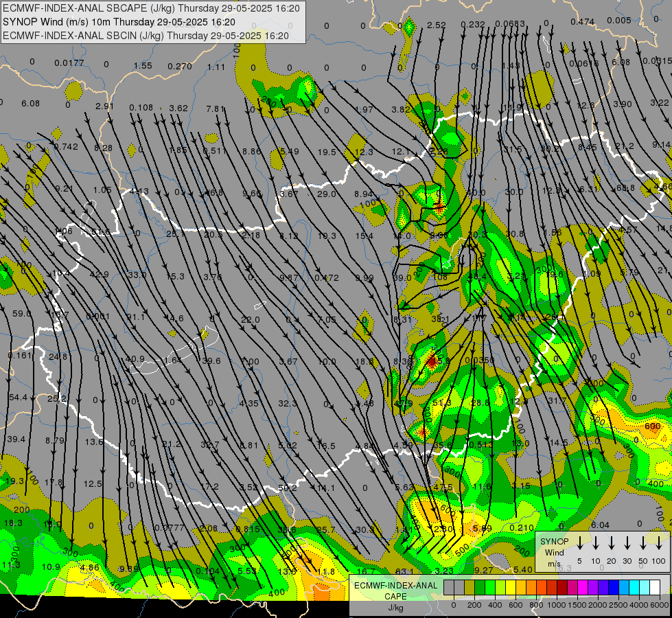Image resolution: width=672 pixels, height=618 pixels.
Task: Click the 'J/kg' unit label in the legend
Action: click(395, 608)
